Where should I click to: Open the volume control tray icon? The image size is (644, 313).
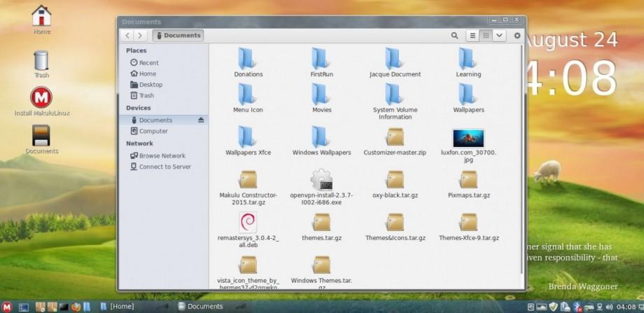(609, 307)
